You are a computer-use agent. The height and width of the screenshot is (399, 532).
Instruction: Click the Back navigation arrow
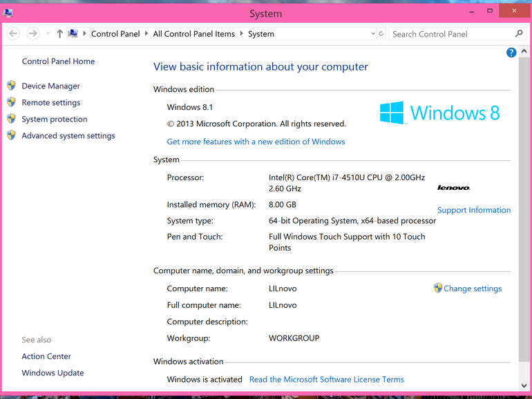(x=13, y=34)
